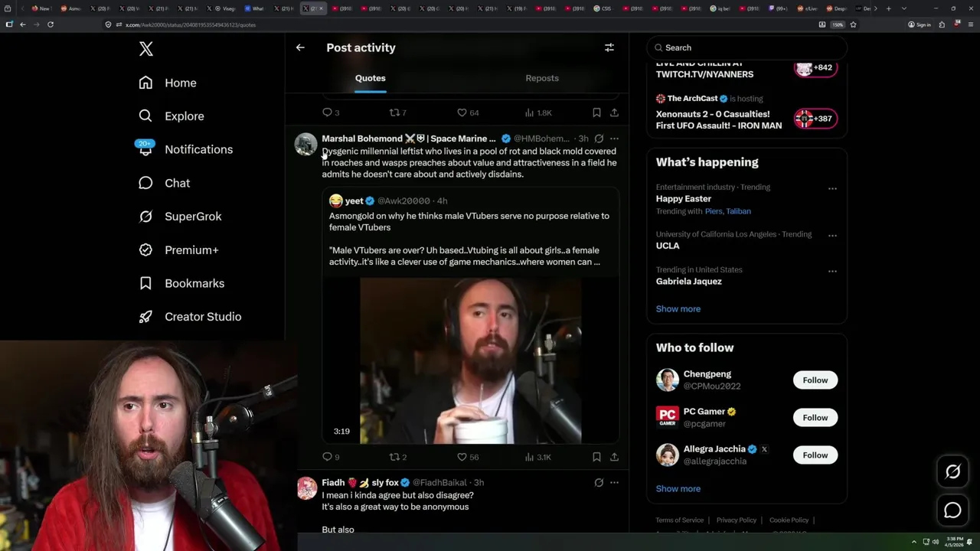Image resolution: width=980 pixels, height=551 pixels.
Task: Open Happy Easter trending topic
Action: coord(683,199)
